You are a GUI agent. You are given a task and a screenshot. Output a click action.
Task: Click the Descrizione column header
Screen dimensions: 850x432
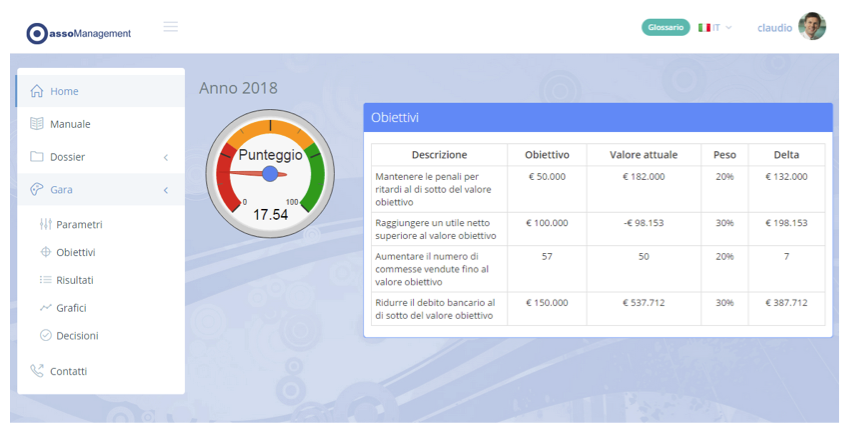tap(439, 154)
